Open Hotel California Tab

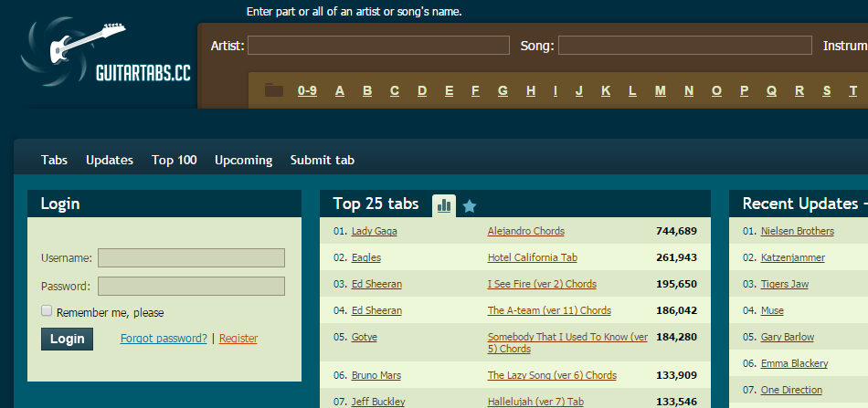tap(533, 257)
